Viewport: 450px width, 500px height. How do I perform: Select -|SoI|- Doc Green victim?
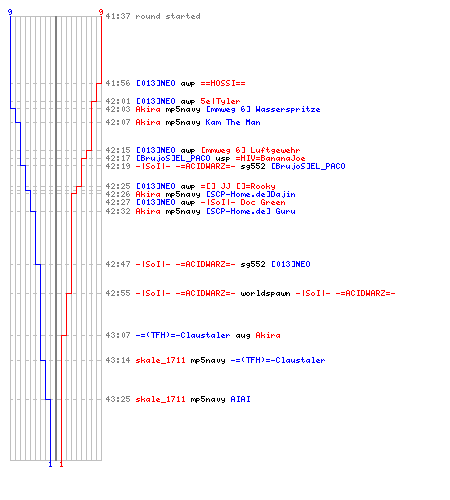pos(243,202)
